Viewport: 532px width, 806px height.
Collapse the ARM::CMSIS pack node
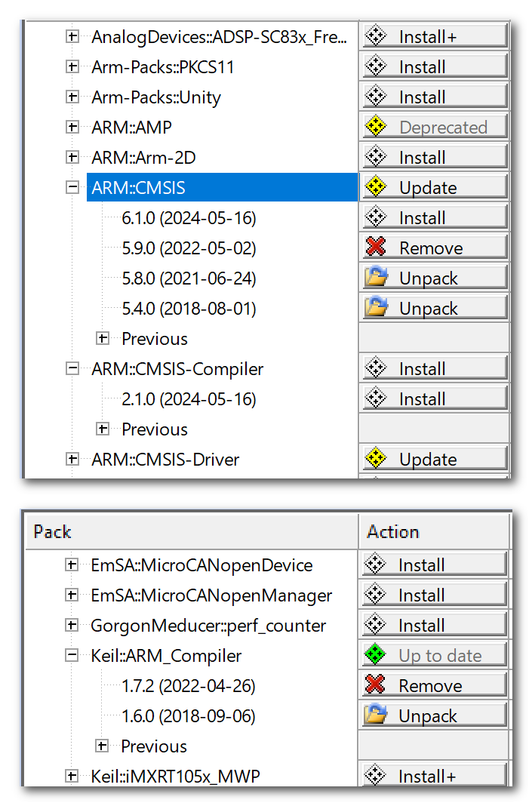(72, 188)
